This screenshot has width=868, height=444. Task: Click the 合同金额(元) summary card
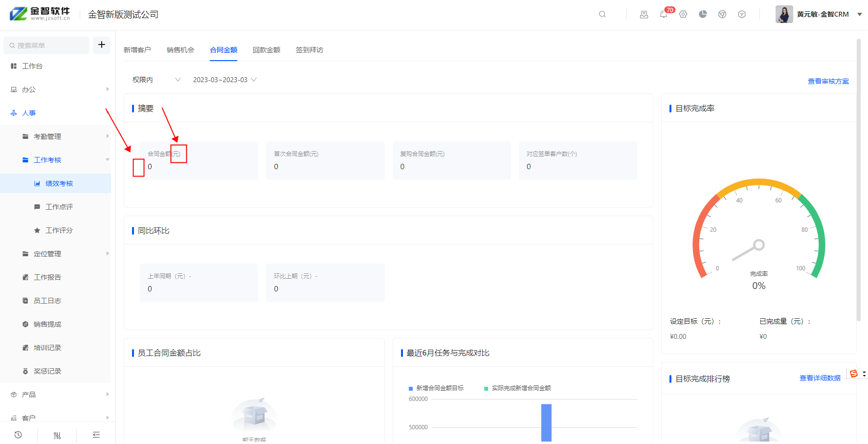click(x=199, y=160)
